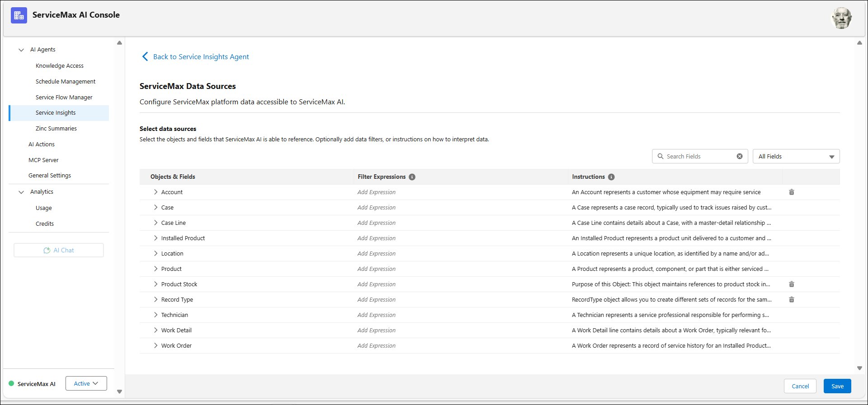
Task: Add Expression for the Installed Product row
Action: tap(376, 238)
